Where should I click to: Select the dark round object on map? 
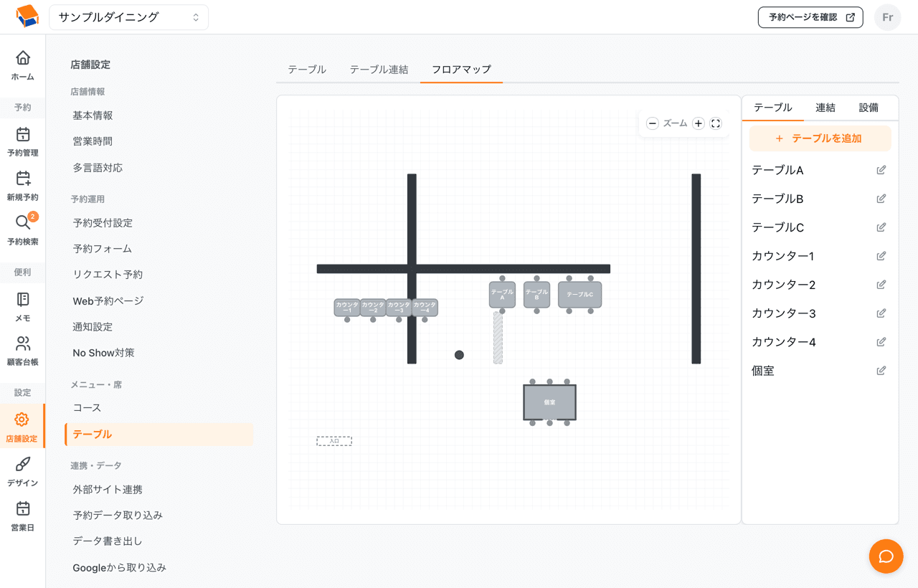459,355
